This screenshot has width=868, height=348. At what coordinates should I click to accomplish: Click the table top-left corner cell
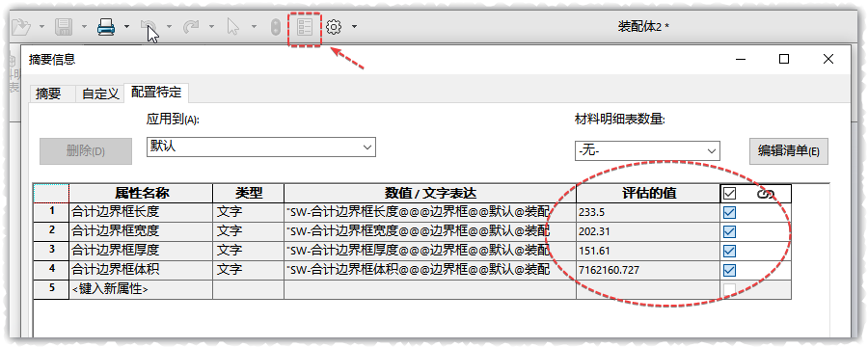pyautogui.click(x=51, y=193)
